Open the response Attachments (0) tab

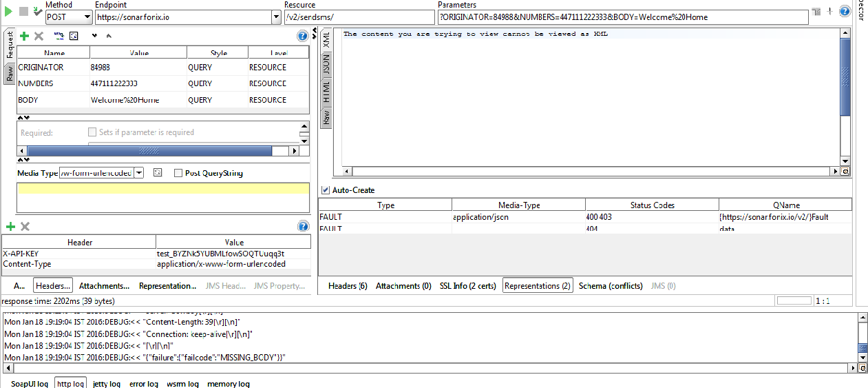(403, 286)
